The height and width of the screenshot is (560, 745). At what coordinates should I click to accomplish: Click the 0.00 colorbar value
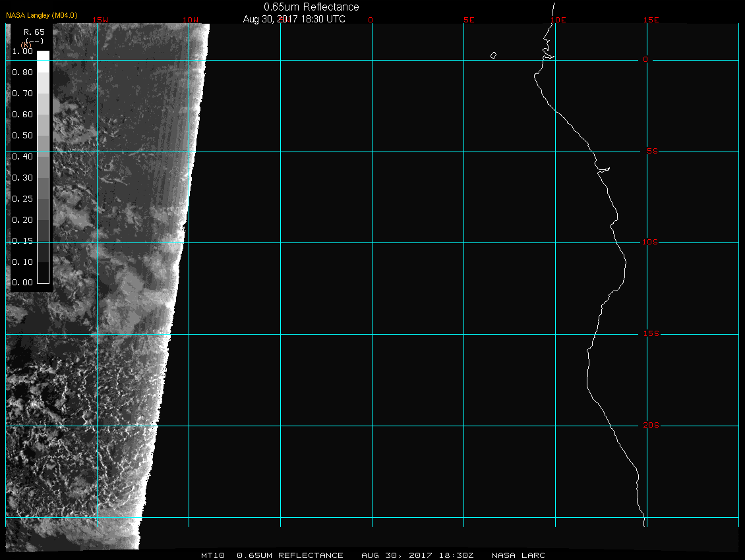click(x=22, y=283)
